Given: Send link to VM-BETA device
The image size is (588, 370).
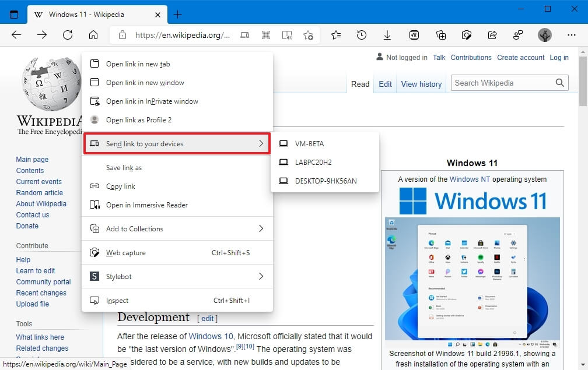Looking at the screenshot, I should tap(325, 144).
